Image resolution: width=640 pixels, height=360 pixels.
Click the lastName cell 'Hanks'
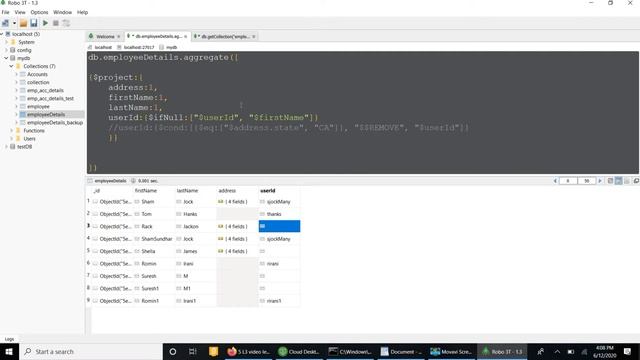(196, 214)
